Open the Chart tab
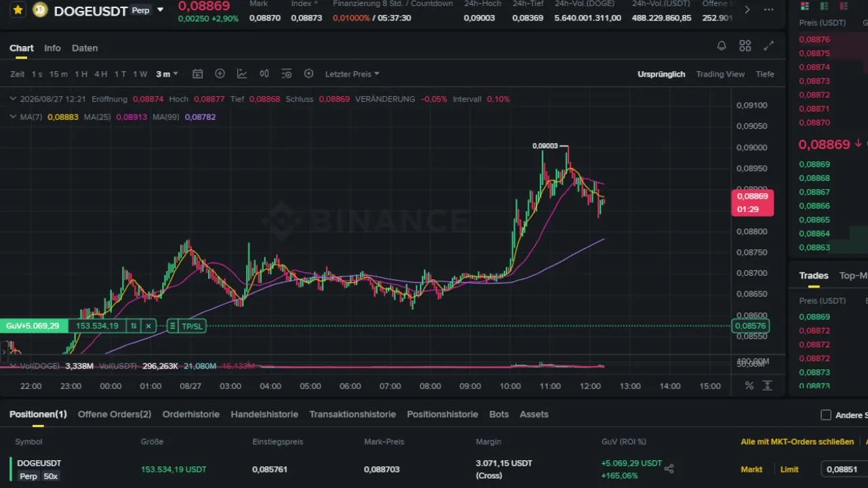Image resolution: width=868 pixels, height=488 pixels. (22, 48)
